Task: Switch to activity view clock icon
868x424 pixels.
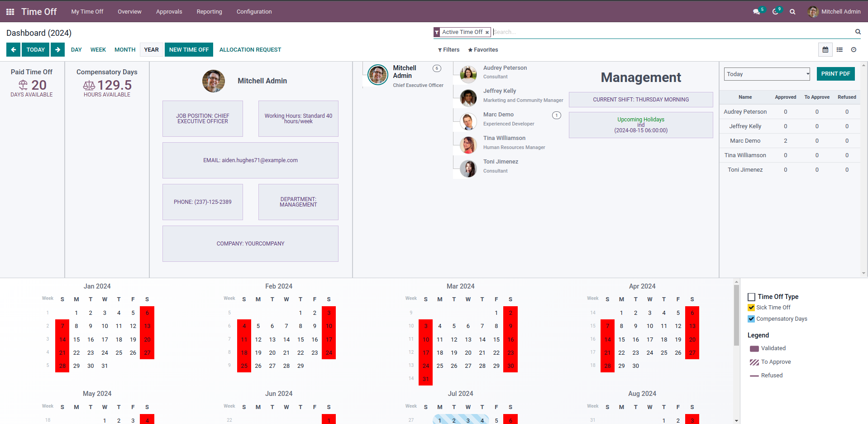Action: pos(854,50)
